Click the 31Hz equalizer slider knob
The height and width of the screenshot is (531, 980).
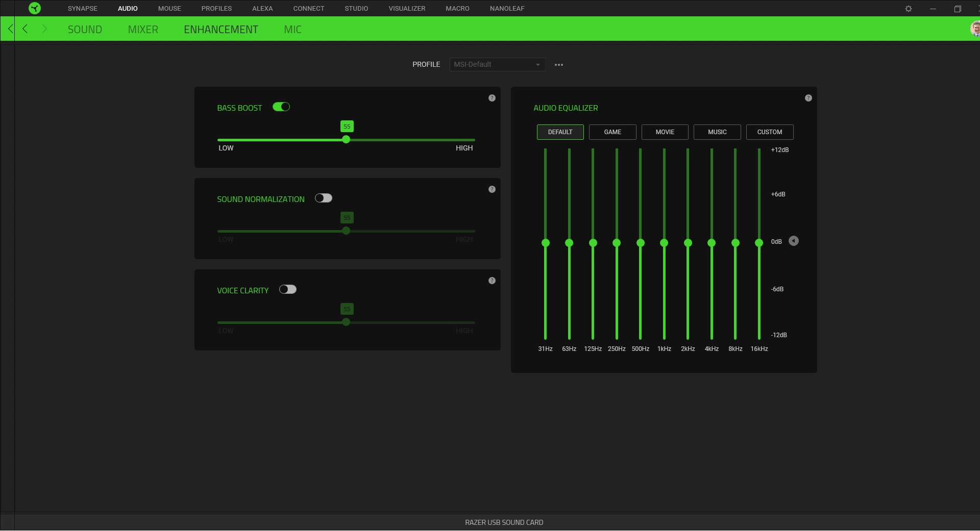pos(546,243)
